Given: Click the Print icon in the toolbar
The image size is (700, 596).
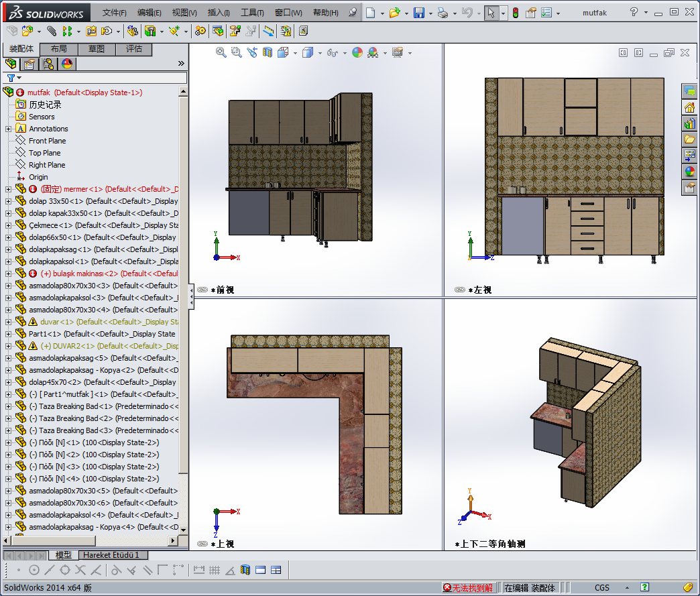Looking at the screenshot, I should click(x=442, y=13).
